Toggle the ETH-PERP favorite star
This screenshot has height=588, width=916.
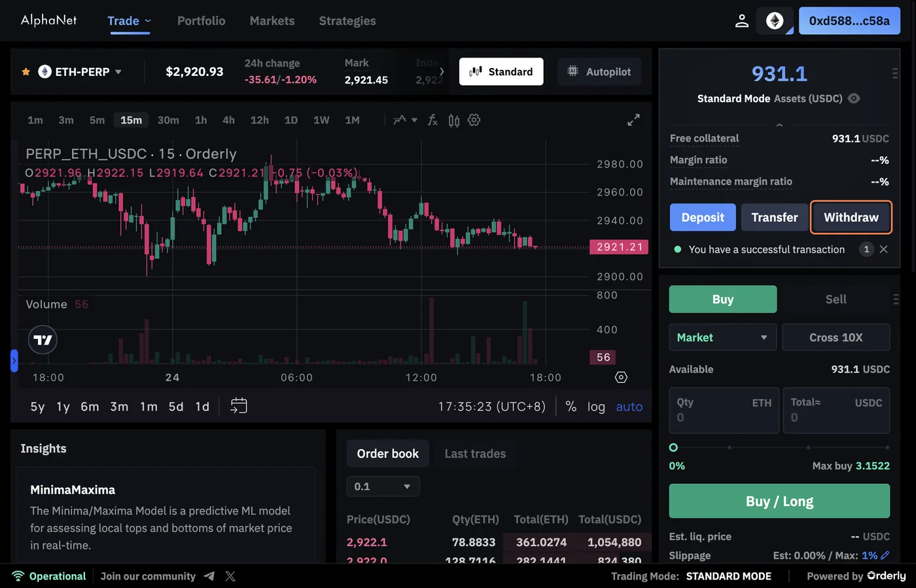tap(26, 72)
